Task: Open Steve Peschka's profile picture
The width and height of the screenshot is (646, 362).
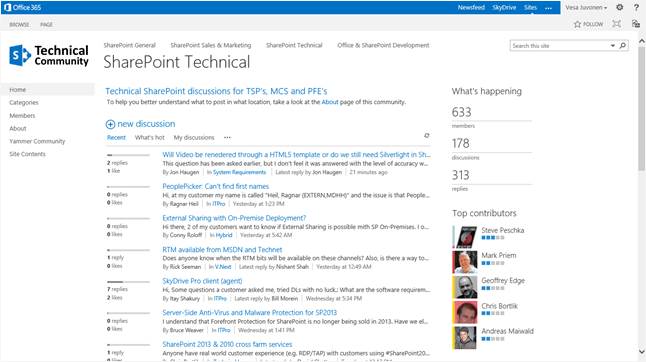Action: coord(465,237)
